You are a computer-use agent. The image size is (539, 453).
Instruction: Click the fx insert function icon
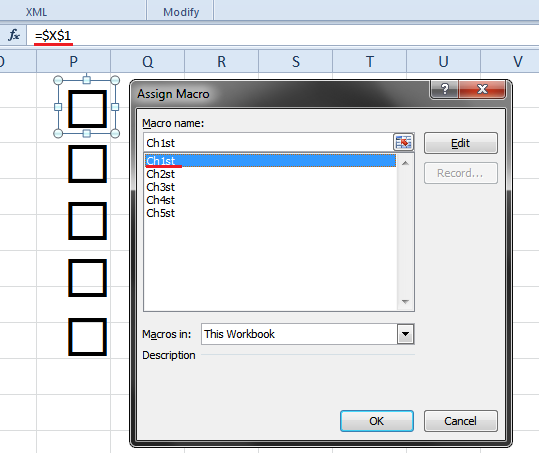14,35
